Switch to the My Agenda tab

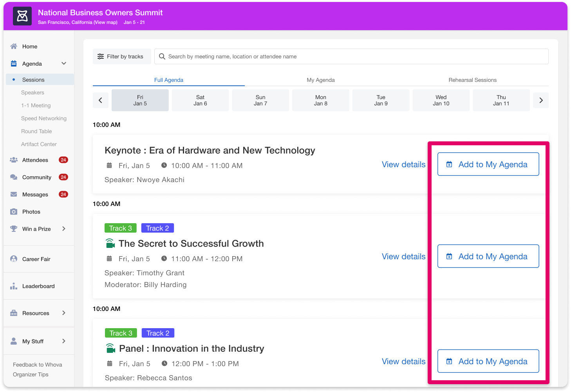[320, 80]
